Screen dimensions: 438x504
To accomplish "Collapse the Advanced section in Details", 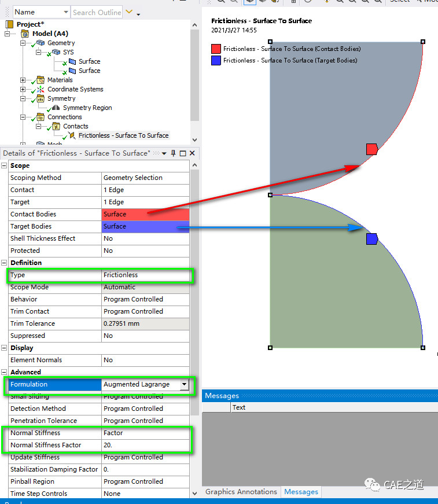I will [4, 372].
